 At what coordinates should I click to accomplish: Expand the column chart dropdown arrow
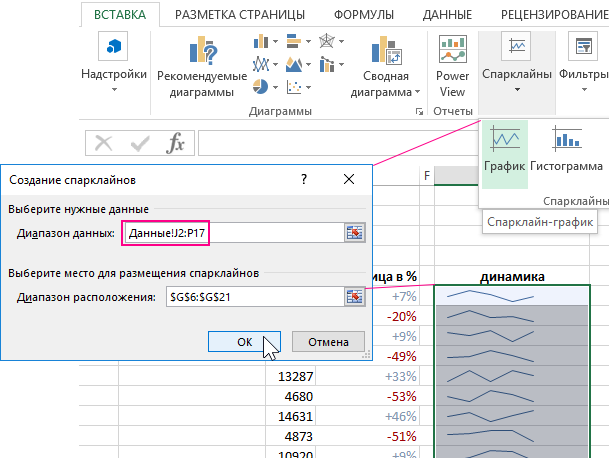(275, 41)
